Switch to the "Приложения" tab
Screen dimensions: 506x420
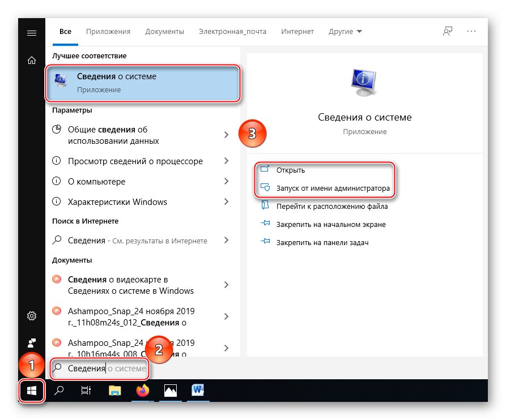coord(108,32)
